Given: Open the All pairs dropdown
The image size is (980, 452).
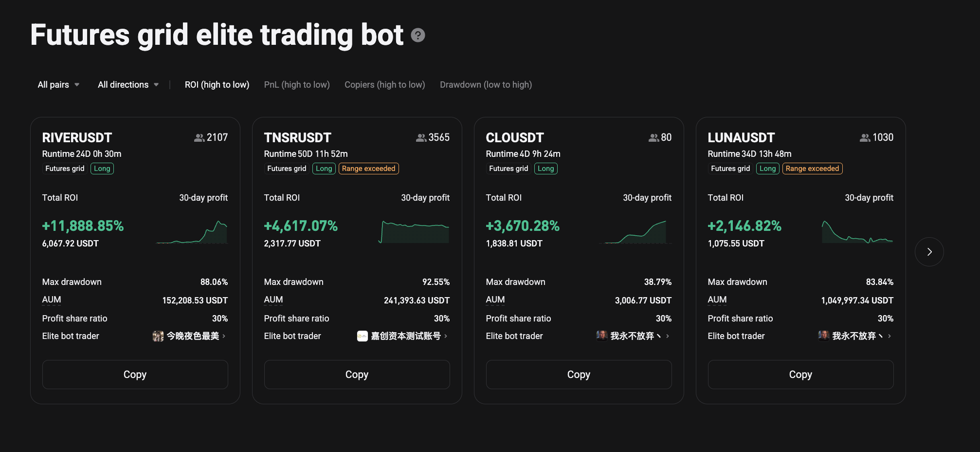Looking at the screenshot, I should pyautogui.click(x=58, y=84).
